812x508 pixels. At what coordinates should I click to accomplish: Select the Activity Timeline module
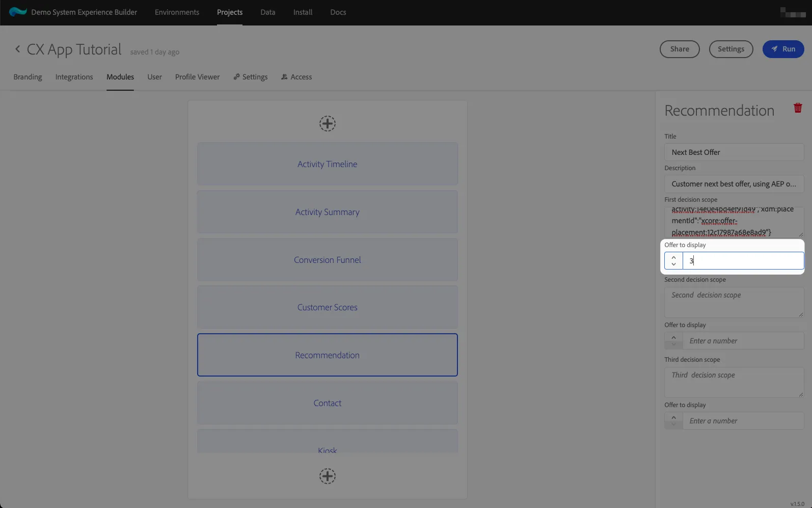[328, 164]
